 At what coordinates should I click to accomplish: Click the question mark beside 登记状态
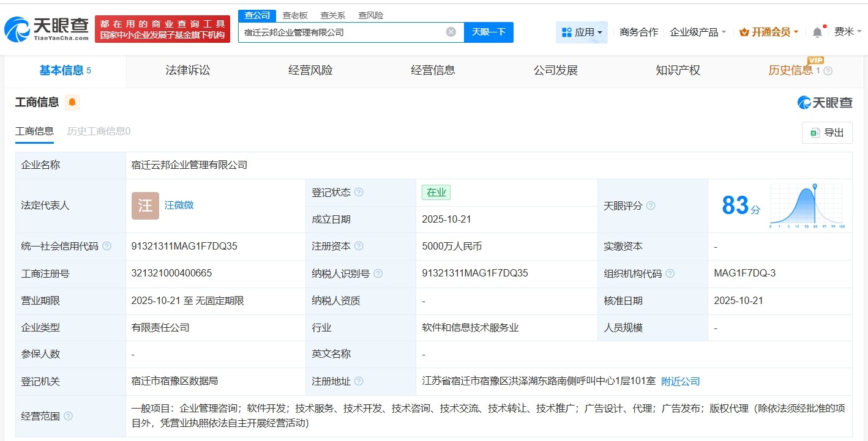359,192
